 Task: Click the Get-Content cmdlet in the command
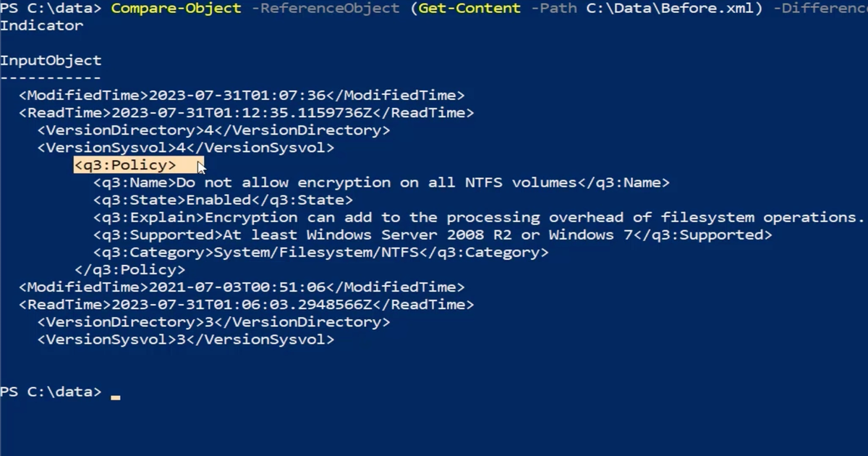[x=469, y=9]
